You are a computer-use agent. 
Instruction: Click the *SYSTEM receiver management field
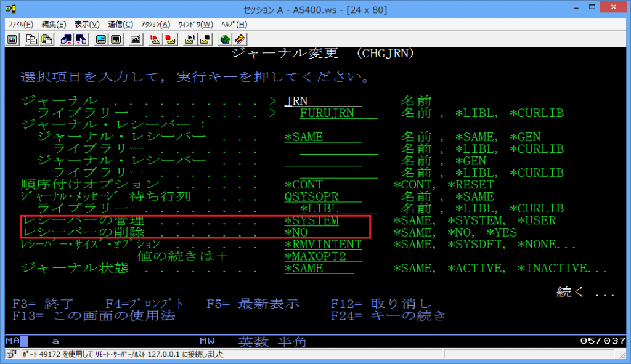pos(311,220)
